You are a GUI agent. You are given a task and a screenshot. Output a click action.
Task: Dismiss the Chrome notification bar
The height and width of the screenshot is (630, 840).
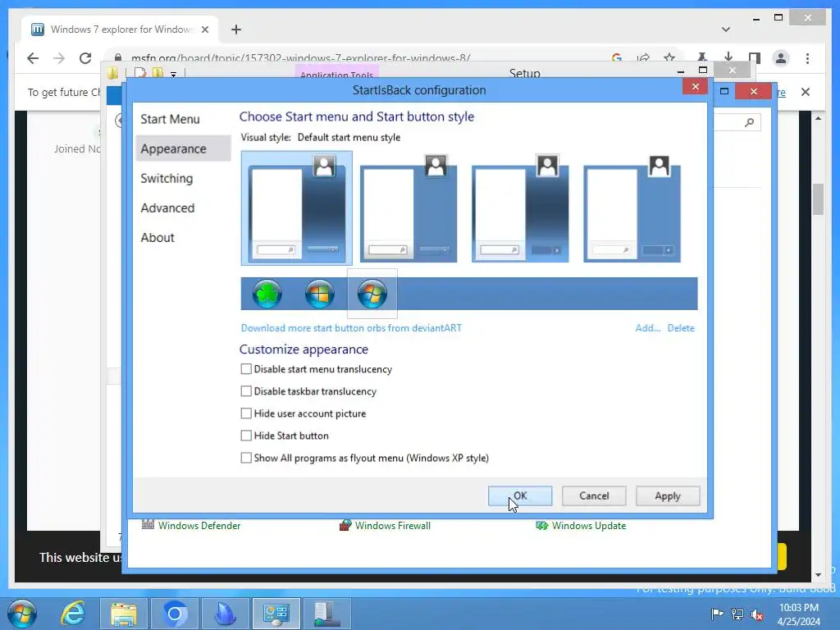click(806, 92)
